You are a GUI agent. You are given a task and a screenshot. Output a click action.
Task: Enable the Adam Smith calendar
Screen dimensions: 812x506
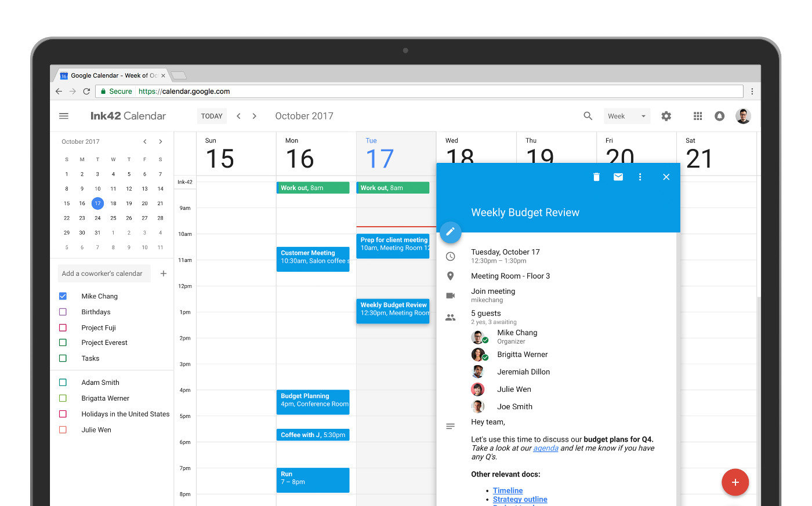coord(63,382)
